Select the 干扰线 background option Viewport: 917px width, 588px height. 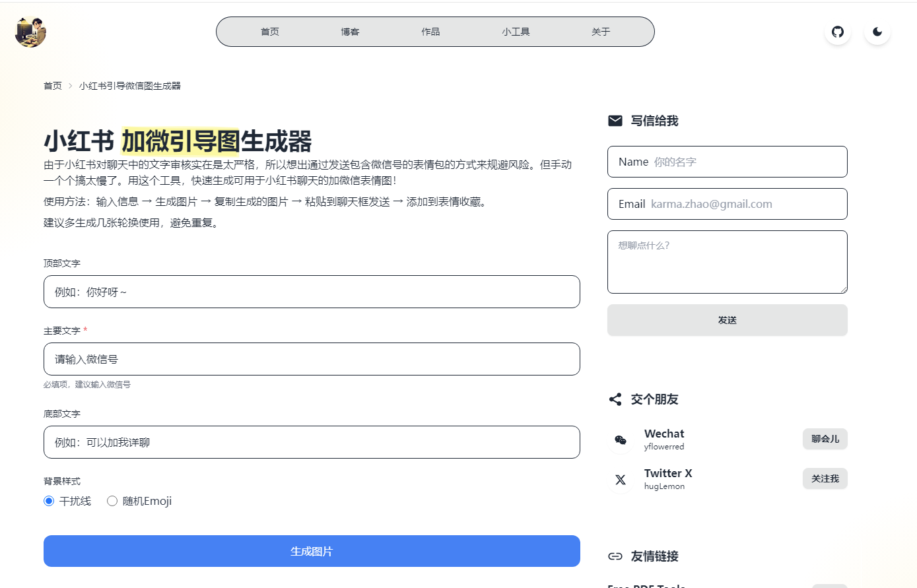pyautogui.click(x=49, y=501)
